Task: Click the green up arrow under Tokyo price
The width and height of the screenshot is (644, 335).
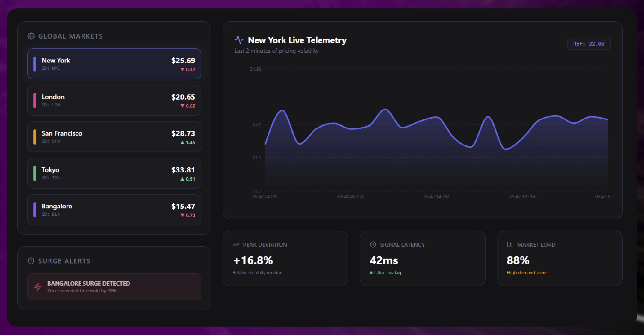Action: (x=182, y=179)
